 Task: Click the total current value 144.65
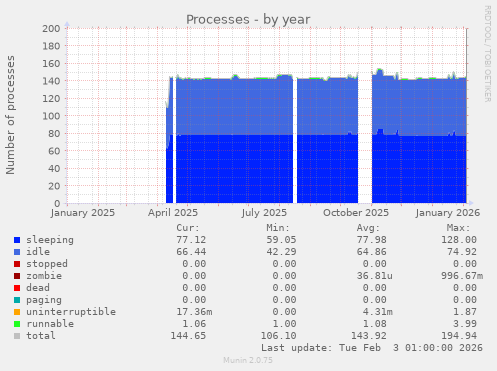coord(188,336)
